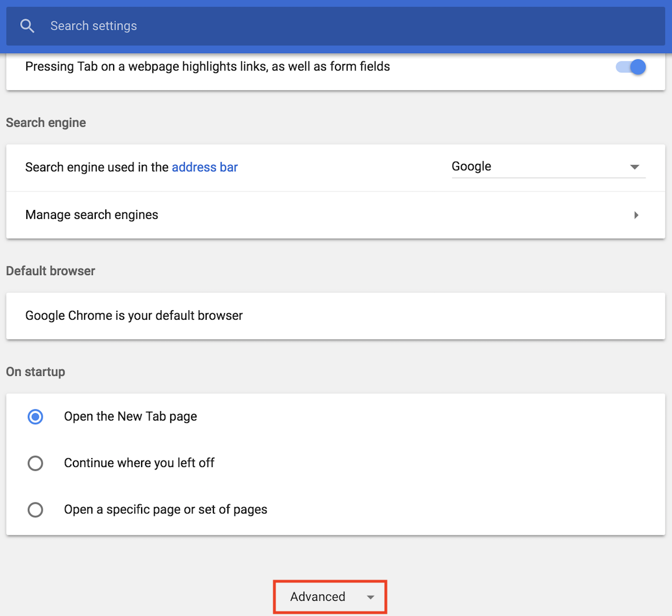Screen dimensions: 672x616
Task: Click Google Chrome is your default browser text
Action: tap(134, 316)
